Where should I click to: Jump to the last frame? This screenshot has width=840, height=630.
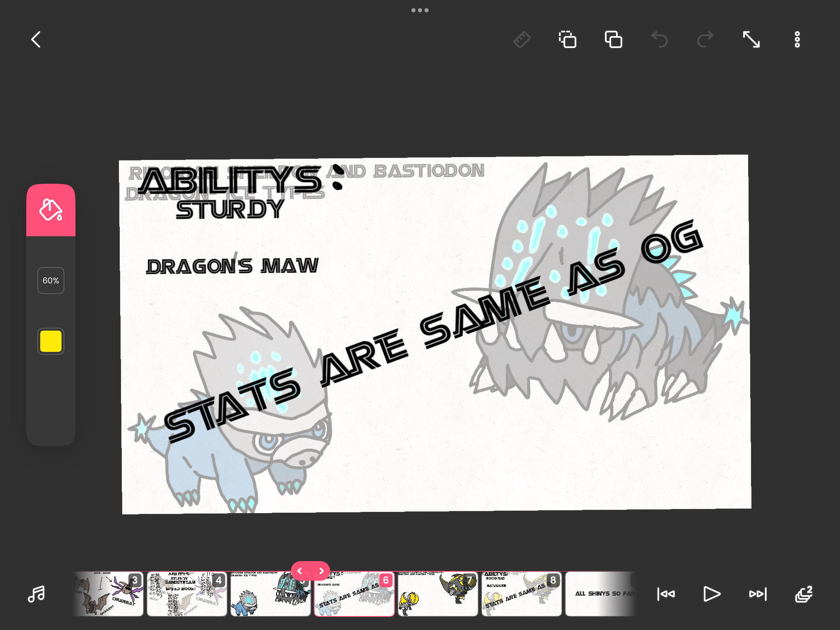point(758,594)
